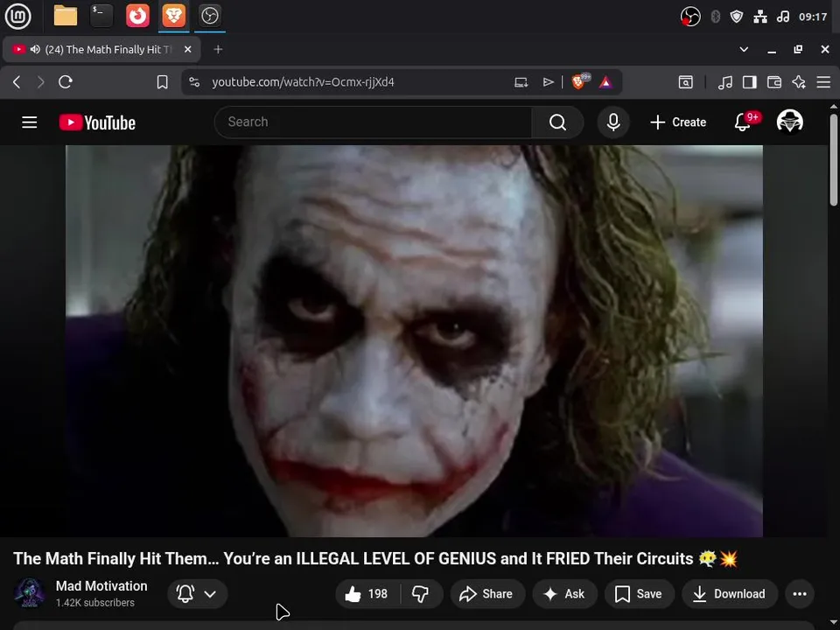Open the account avatar menu

(789, 122)
